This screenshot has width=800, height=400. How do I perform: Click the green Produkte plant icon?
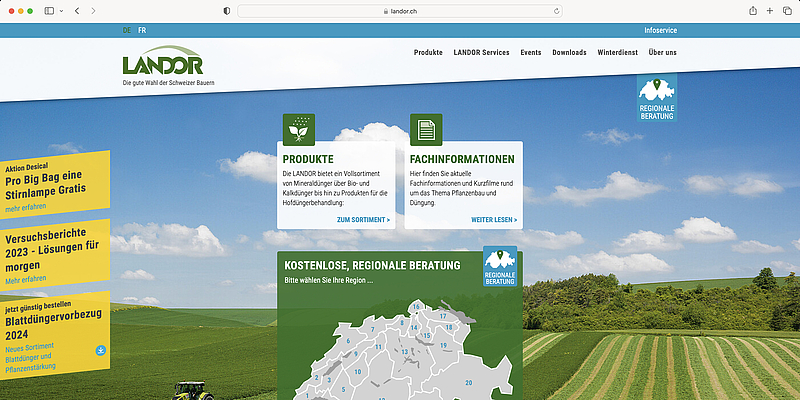(x=299, y=129)
